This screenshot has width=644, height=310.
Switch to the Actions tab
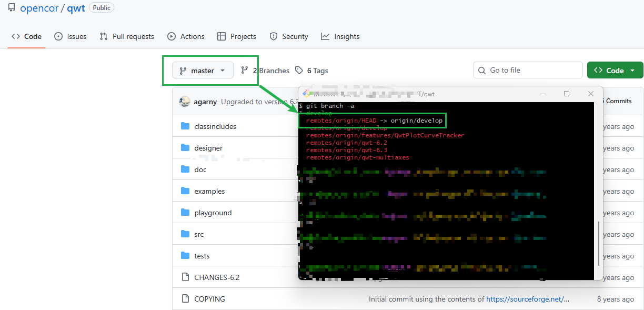(186, 36)
